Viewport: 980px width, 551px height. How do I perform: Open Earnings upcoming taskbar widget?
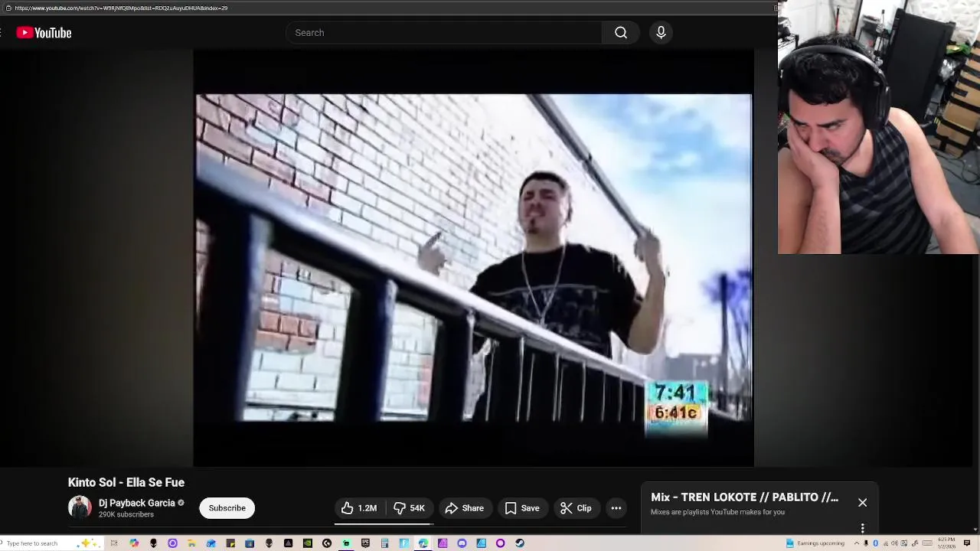(815, 543)
